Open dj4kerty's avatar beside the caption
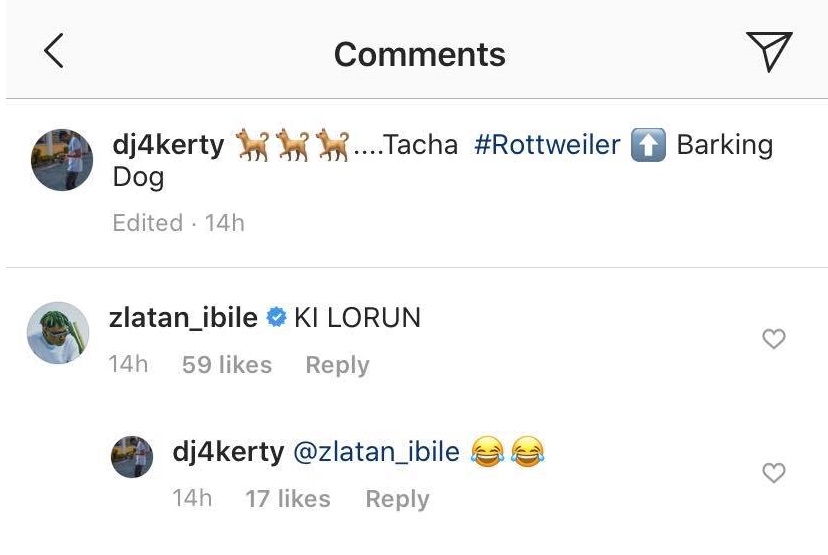The height and width of the screenshot is (555, 828). click(x=62, y=159)
